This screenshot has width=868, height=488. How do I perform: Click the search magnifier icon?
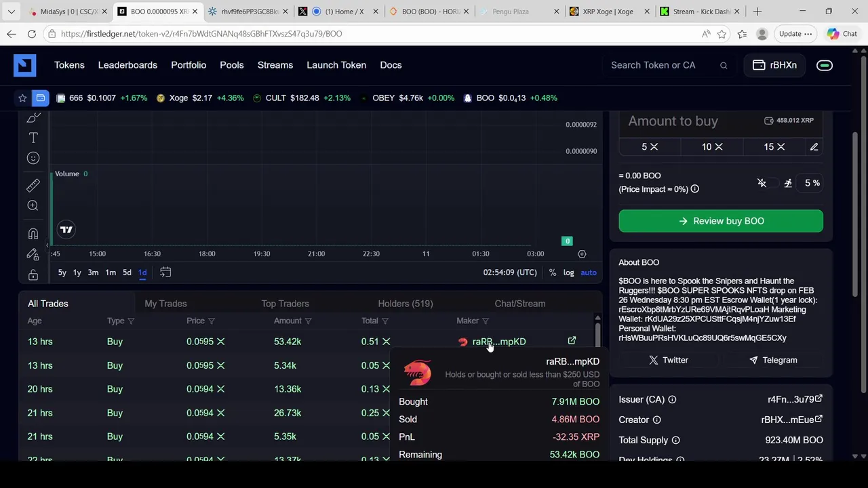tap(724, 65)
